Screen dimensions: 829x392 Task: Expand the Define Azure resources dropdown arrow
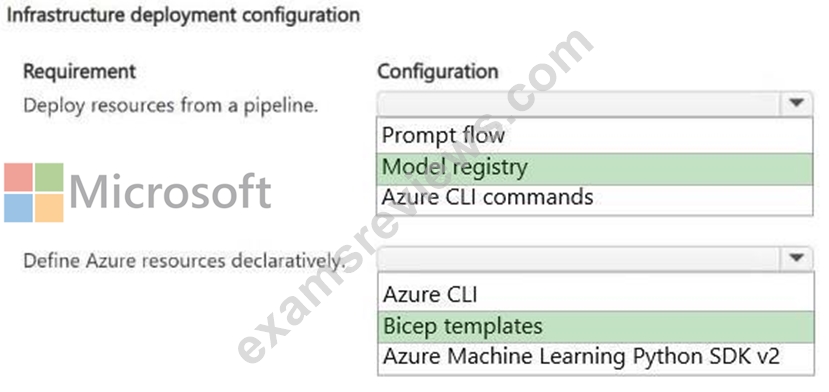click(x=797, y=258)
